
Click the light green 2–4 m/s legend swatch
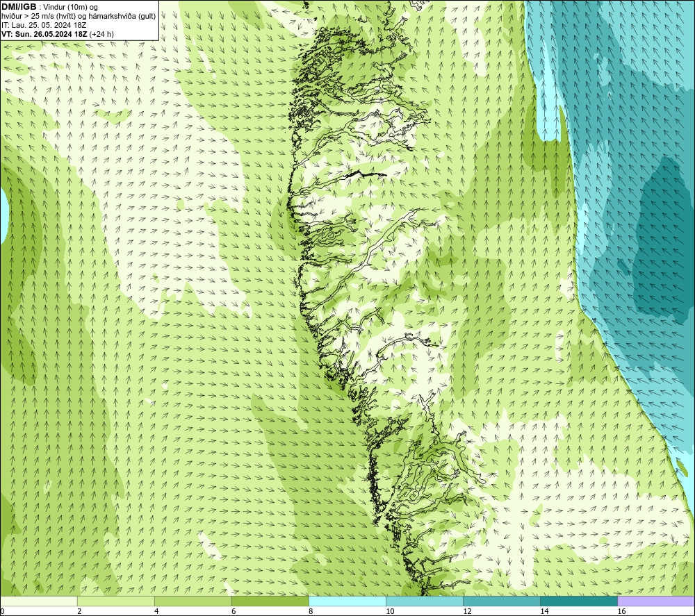(116, 601)
